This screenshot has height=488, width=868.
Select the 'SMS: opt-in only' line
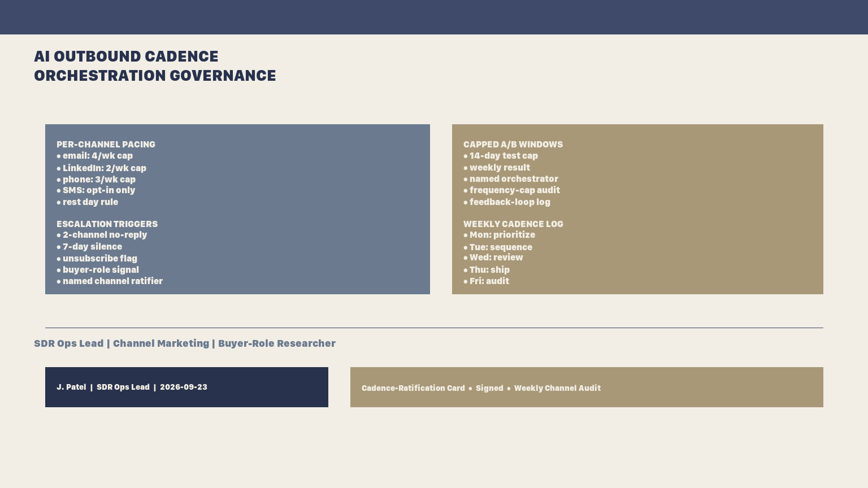96,190
